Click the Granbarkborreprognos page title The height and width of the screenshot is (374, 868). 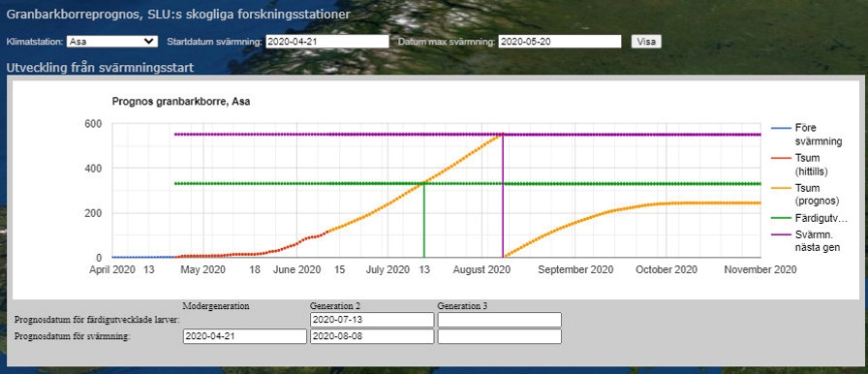coord(178,15)
